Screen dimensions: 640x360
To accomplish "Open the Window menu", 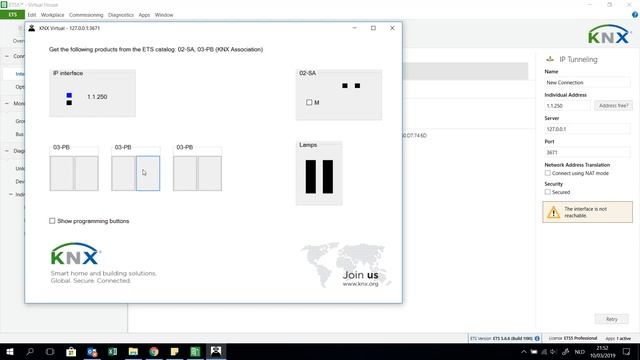I will tap(164, 15).
